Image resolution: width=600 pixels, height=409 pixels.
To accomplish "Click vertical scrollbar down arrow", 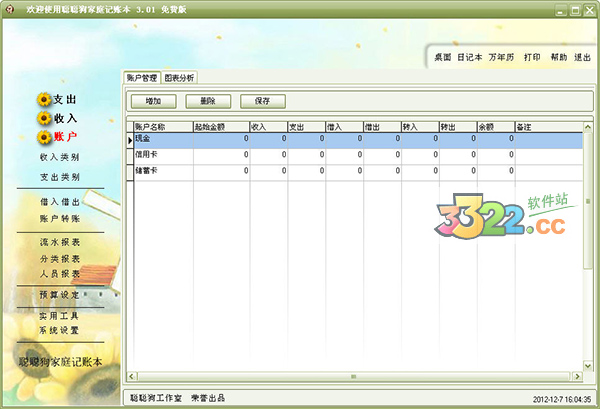I will point(588,366).
